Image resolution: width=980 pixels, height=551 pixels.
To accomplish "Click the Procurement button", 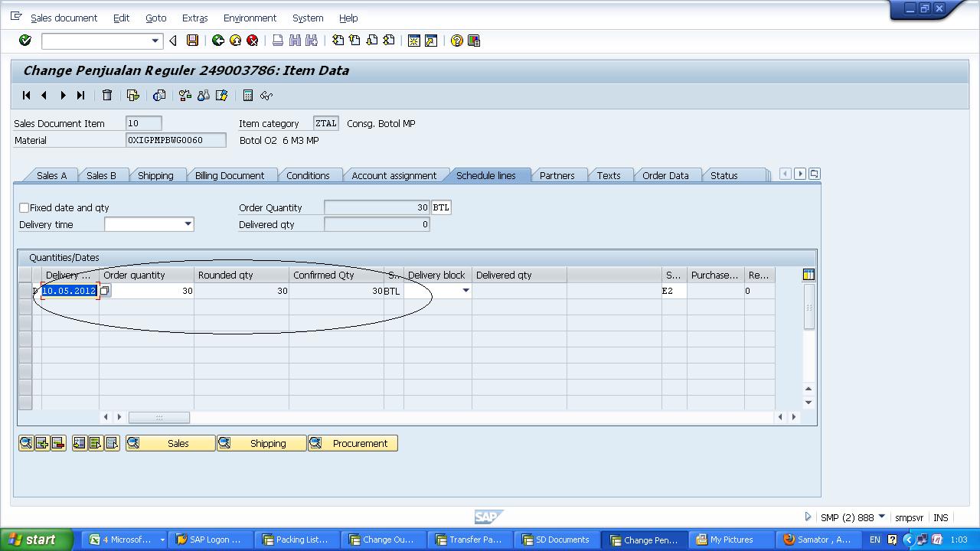I will point(352,443).
